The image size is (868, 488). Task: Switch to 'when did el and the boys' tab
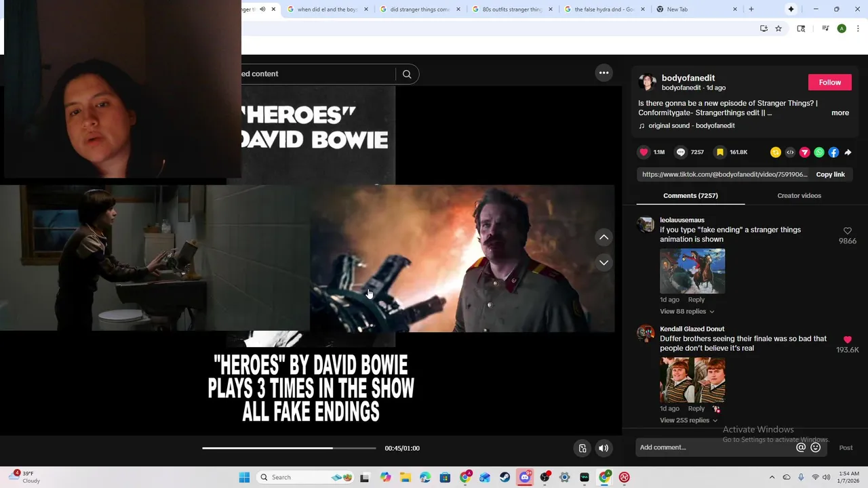point(329,9)
